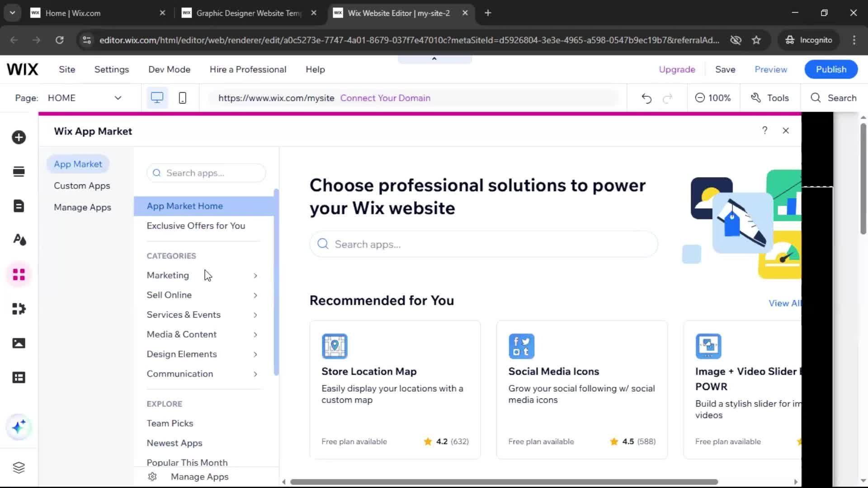The image size is (868, 488).
Task: Click the site info icon in address bar
Action: coord(87,40)
